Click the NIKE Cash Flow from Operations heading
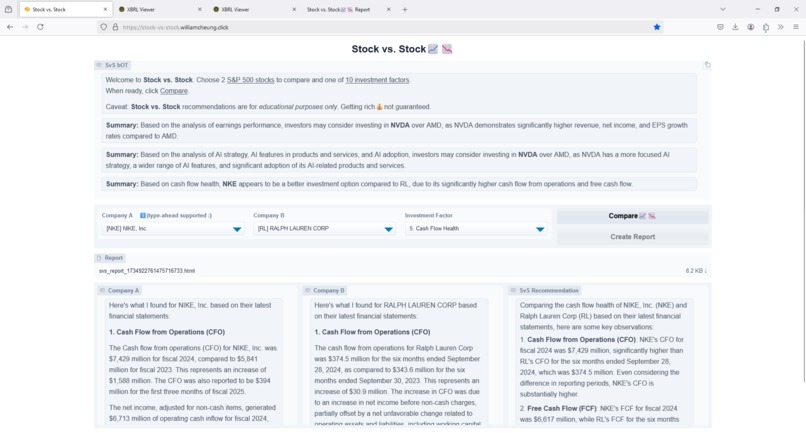 pos(167,332)
